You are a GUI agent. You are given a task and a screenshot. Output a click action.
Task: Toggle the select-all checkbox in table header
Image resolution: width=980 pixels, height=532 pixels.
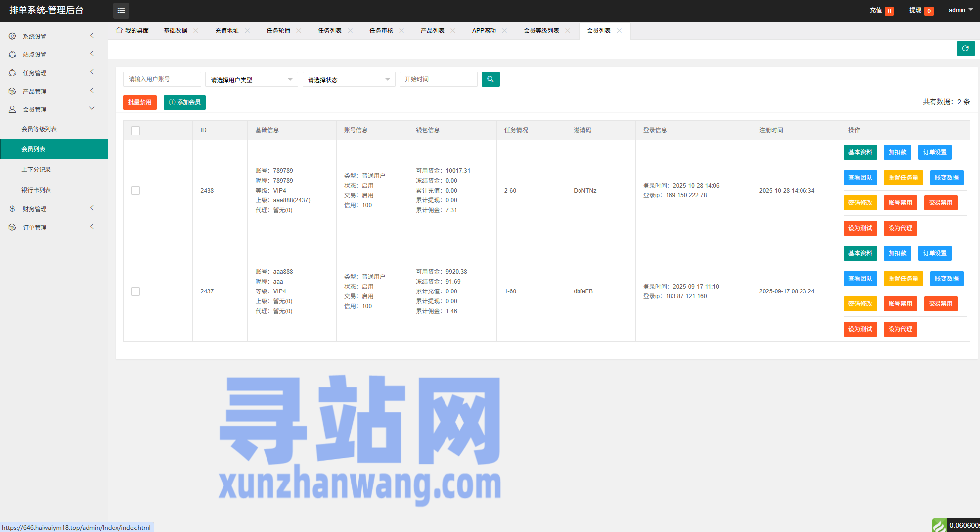click(135, 131)
